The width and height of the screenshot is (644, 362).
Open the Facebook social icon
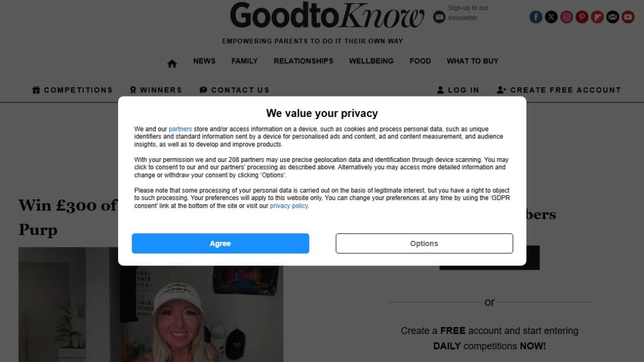[536, 17]
